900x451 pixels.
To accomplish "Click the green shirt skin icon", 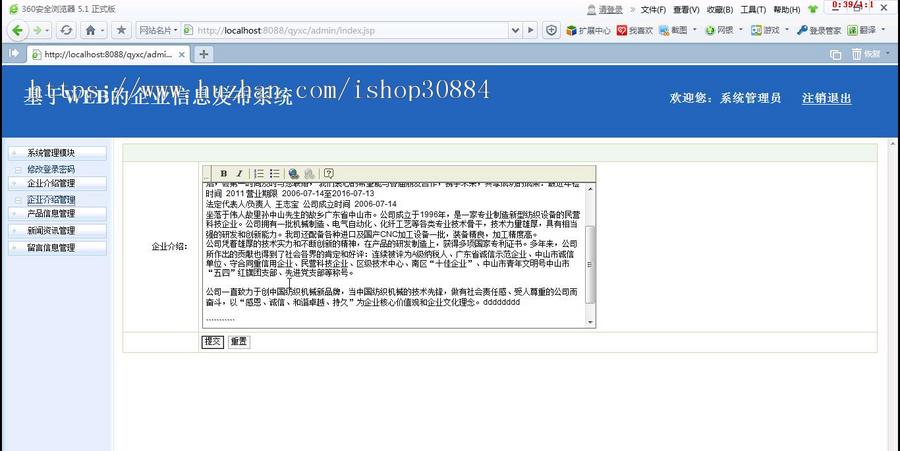I will point(812,9).
